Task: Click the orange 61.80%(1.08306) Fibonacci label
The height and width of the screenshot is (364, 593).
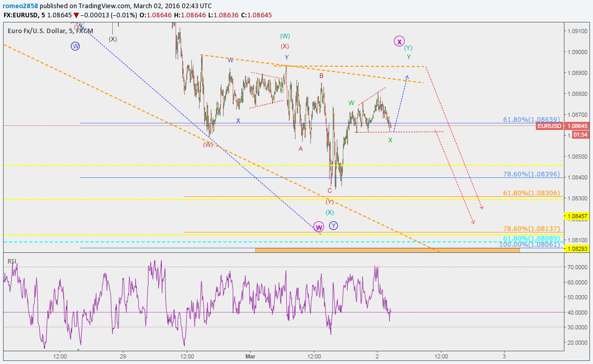Action: [531, 193]
